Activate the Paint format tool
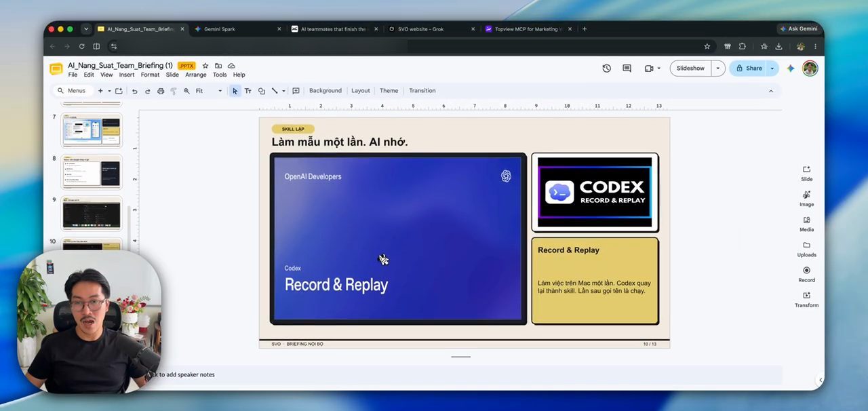This screenshot has height=411, width=868. pyautogui.click(x=174, y=91)
